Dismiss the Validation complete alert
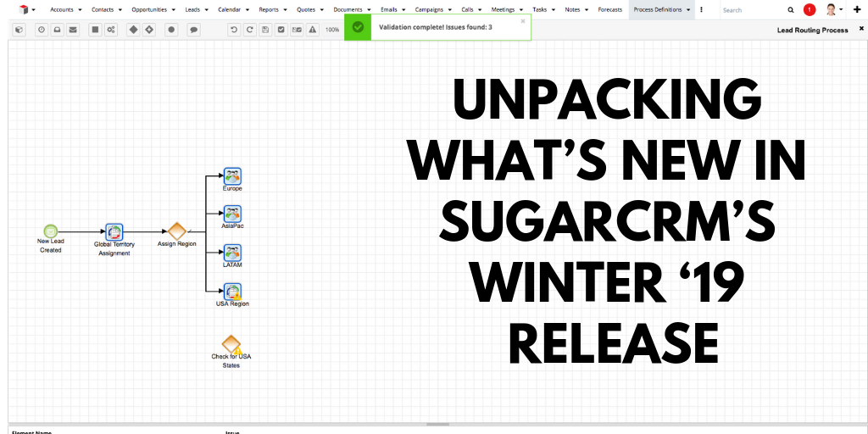Viewport: 868px width, 434px height. tap(523, 21)
